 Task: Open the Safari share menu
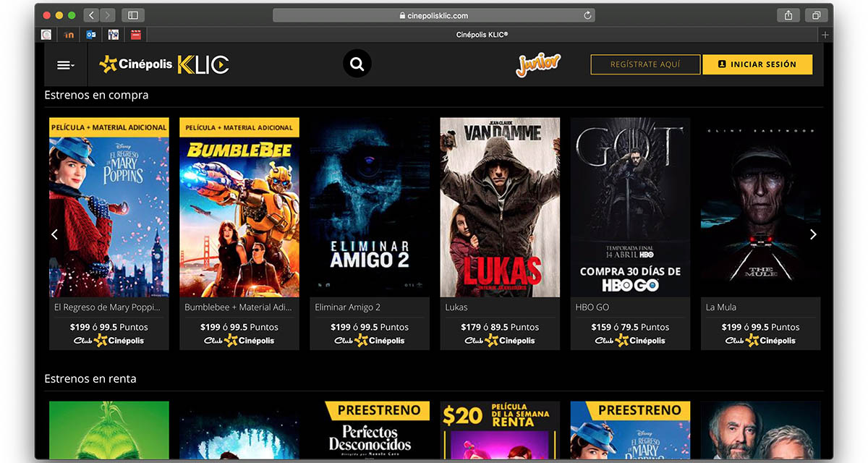tap(788, 15)
